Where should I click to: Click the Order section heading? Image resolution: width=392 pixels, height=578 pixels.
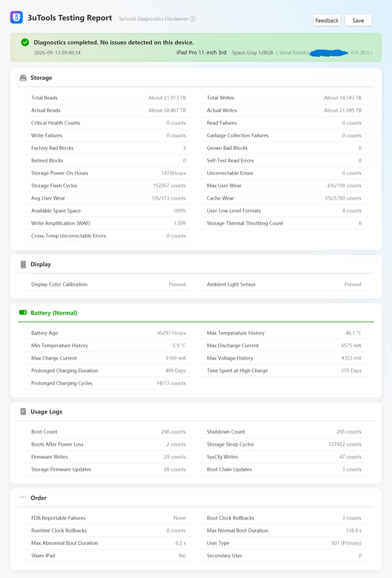(39, 498)
